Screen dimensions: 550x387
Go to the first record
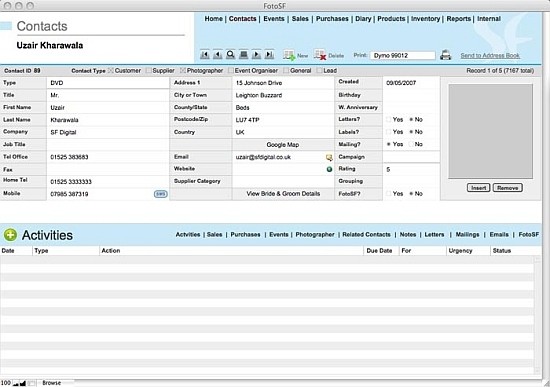(205, 55)
